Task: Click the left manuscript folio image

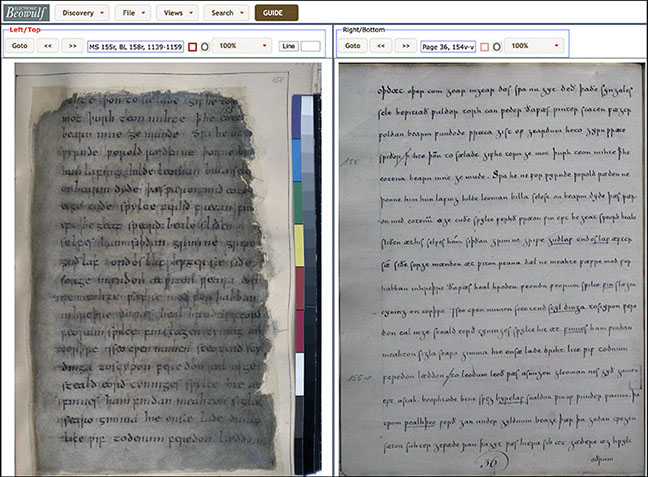Action: [167, 269]
